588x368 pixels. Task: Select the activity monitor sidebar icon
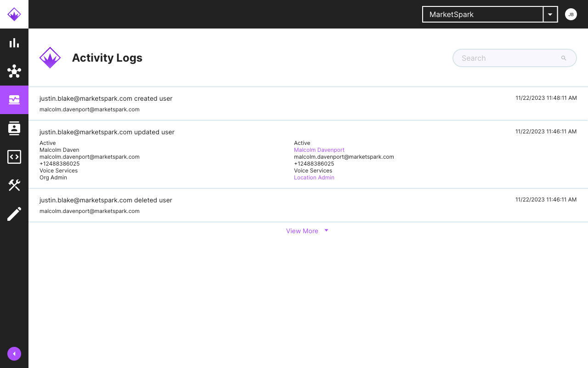[14, 100]
